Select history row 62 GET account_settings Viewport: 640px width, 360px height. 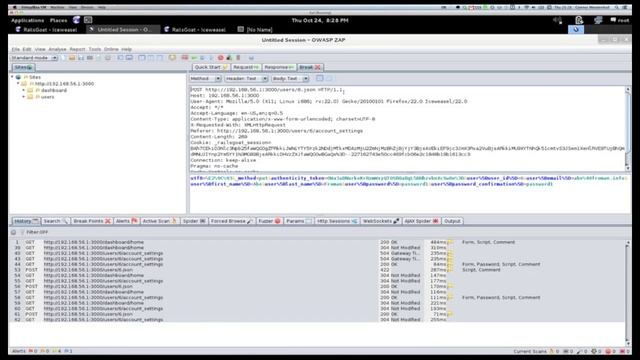(x=317, y=320)
